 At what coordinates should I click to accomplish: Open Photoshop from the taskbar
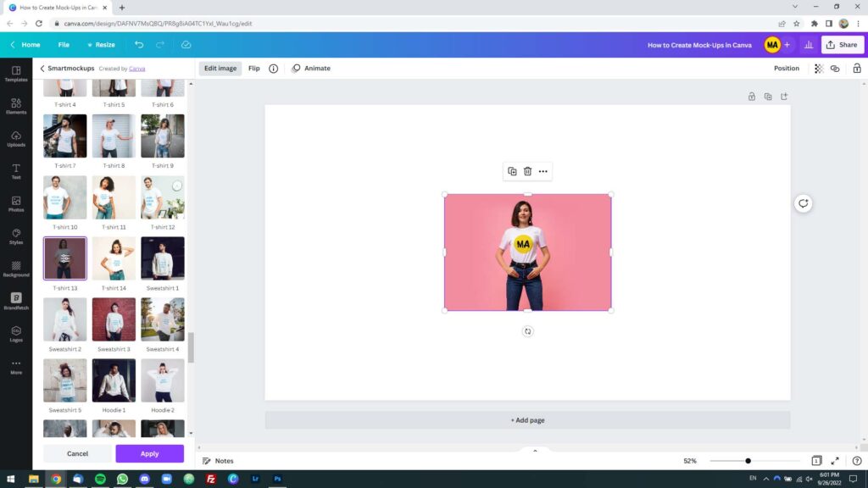tap(277, 480)
